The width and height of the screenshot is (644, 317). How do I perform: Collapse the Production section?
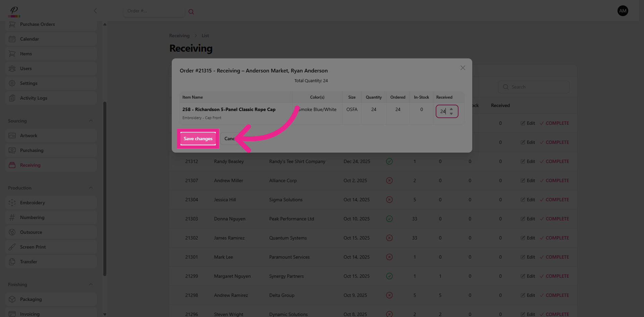click(x=91, y=188)
